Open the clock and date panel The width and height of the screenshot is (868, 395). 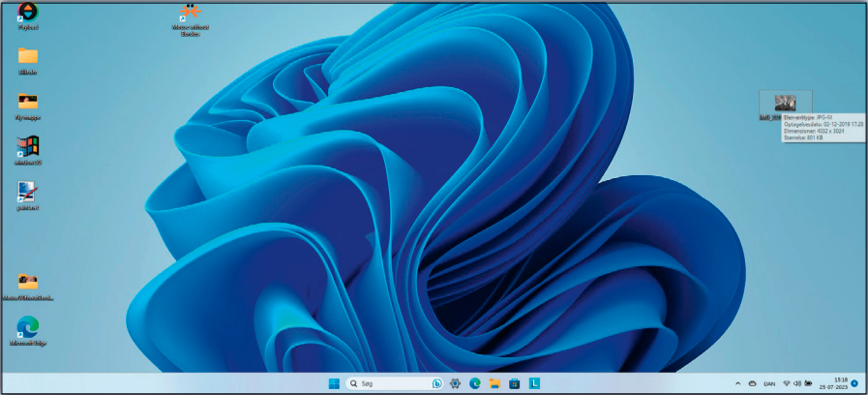click(839, 383)
